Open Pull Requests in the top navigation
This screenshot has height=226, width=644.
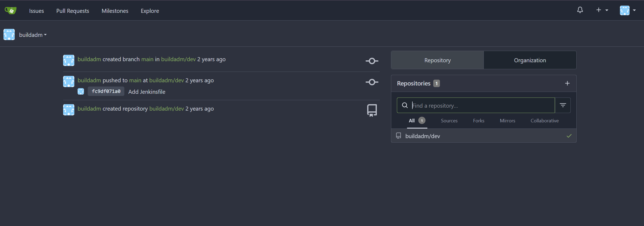[x=72, y=11]
